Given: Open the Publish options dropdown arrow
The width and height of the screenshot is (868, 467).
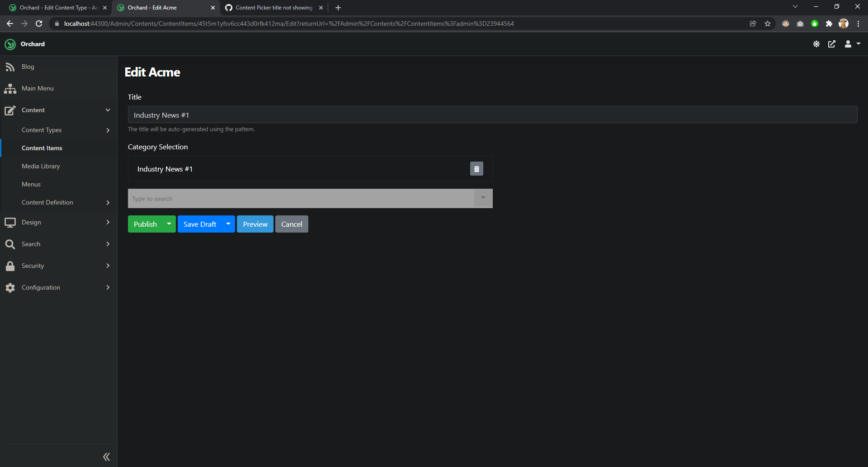Looking at the screenshot, I should 169,224.
